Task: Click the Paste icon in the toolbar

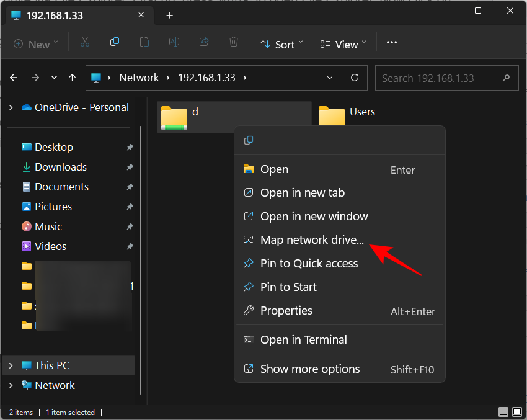Action: [x=144, y=42]
